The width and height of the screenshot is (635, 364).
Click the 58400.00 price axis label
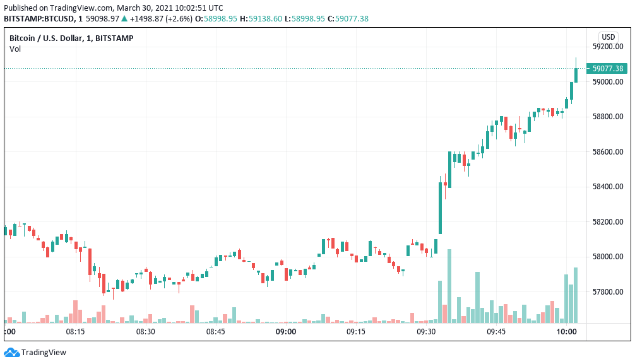tap(607, 187)
